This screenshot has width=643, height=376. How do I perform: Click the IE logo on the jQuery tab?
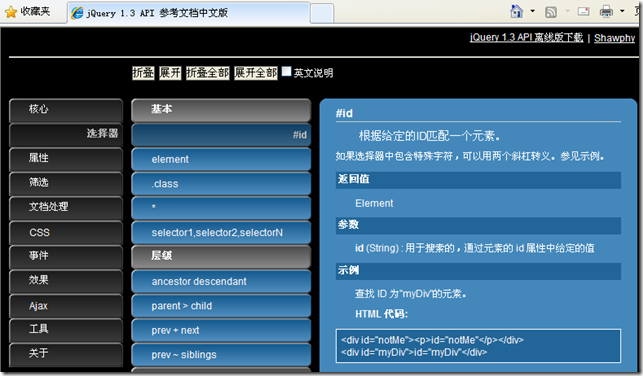[x=77, y=13]
